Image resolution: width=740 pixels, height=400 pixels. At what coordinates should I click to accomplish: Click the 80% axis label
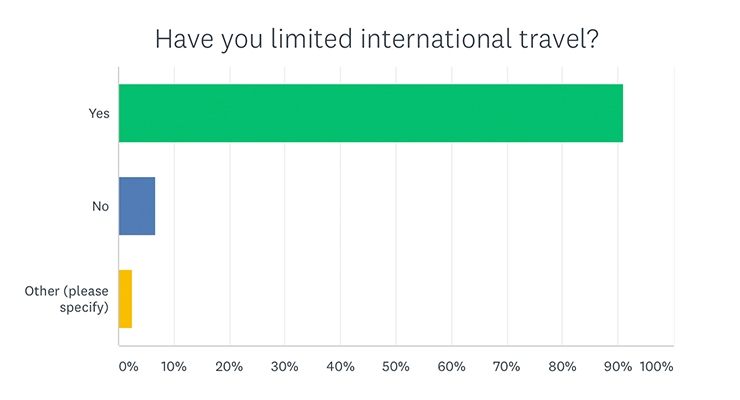[562, 367]
